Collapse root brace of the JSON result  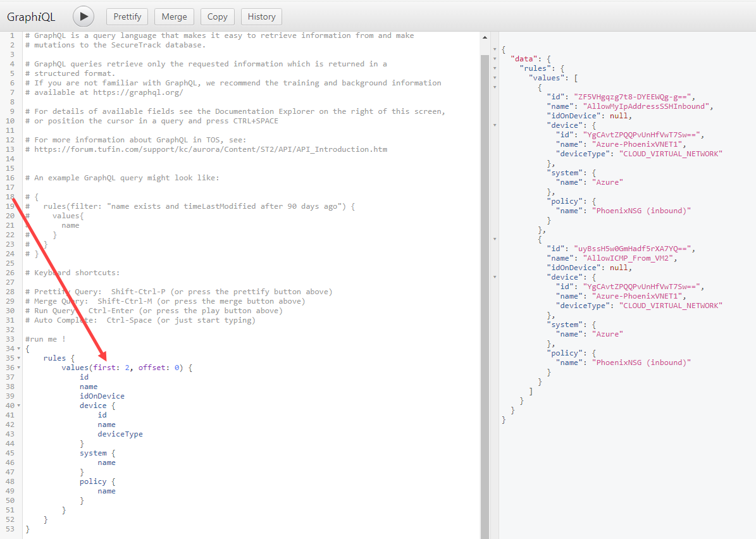[x=495, y=49]
